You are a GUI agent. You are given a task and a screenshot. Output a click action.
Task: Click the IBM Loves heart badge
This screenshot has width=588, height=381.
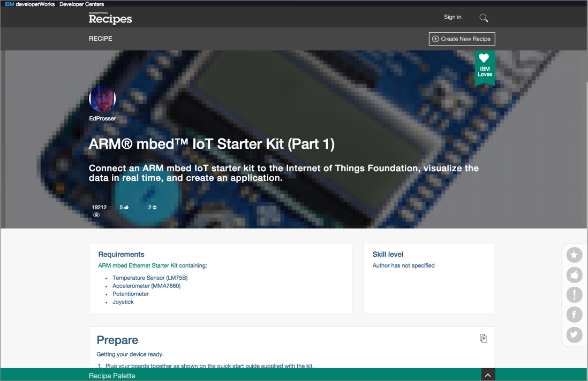point(485,68)
